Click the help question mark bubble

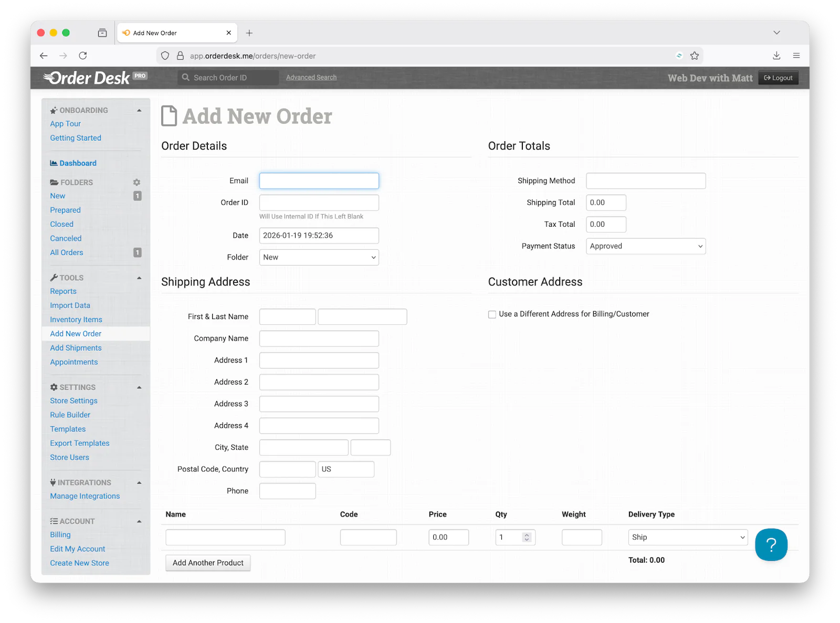pos(771,545)
